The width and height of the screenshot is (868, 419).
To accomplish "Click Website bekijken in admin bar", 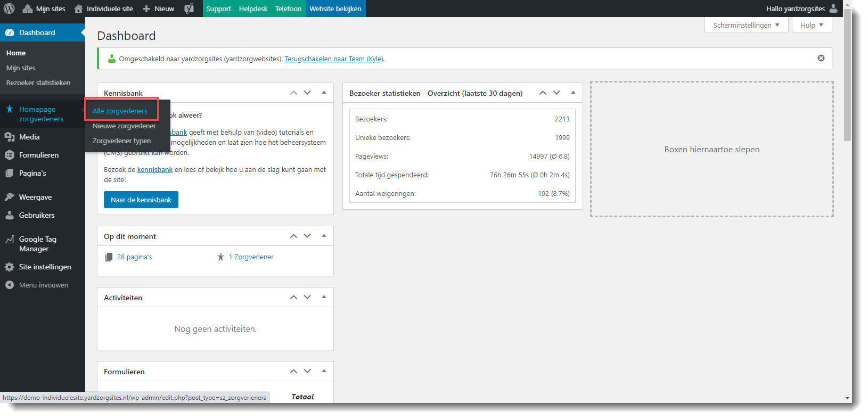I will 335,9.
